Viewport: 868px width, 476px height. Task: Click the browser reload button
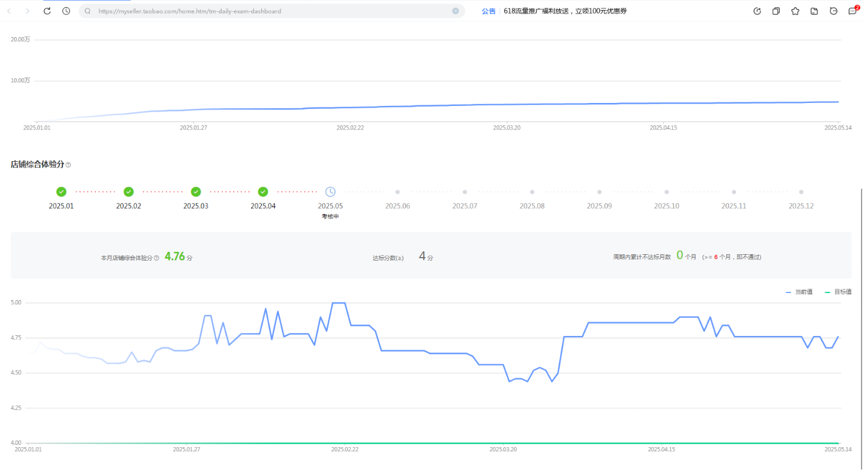pos(47,11)
